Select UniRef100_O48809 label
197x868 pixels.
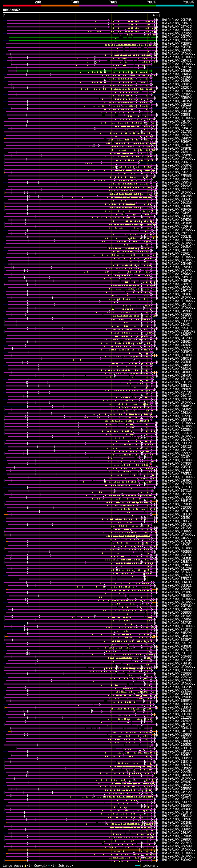pyautogui.click(x=177, y=372)
